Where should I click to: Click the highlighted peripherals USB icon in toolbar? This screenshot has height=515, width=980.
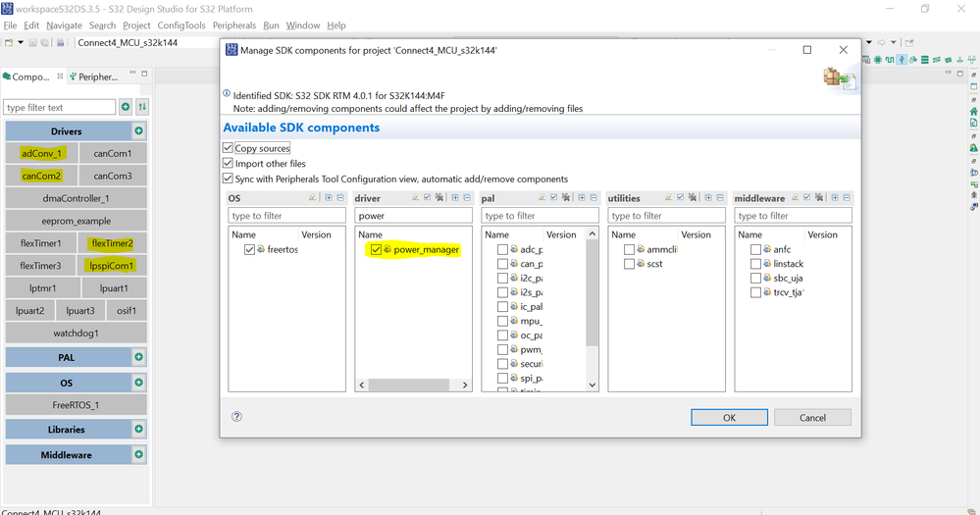tap(902, 60)
